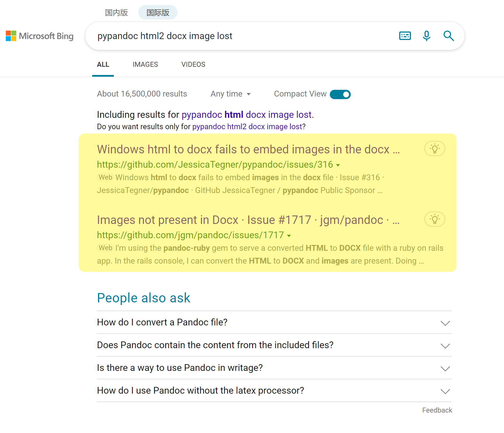Open the Any time filter dropdown
The height and width of the screenshot is (433, 504).
point(231,94)
